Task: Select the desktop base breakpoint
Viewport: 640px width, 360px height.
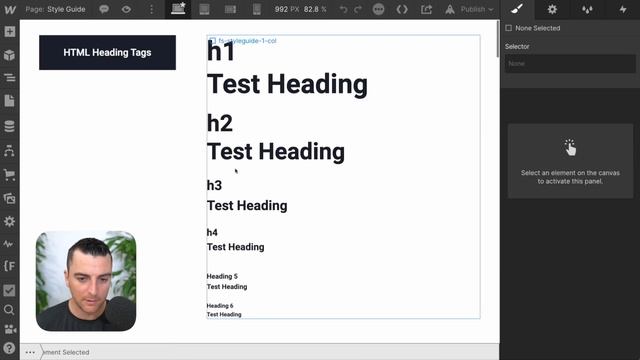Action: point(178,9)
